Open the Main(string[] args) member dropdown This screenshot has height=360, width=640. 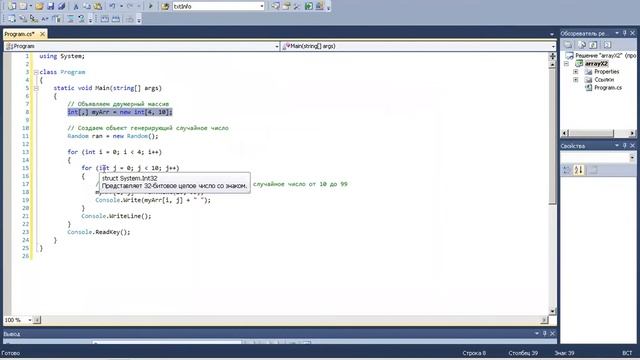(553, 47)
